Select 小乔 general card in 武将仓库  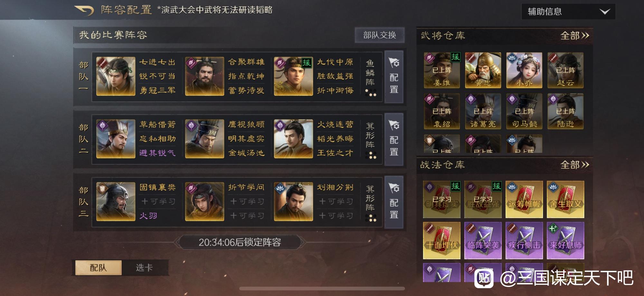524,70
